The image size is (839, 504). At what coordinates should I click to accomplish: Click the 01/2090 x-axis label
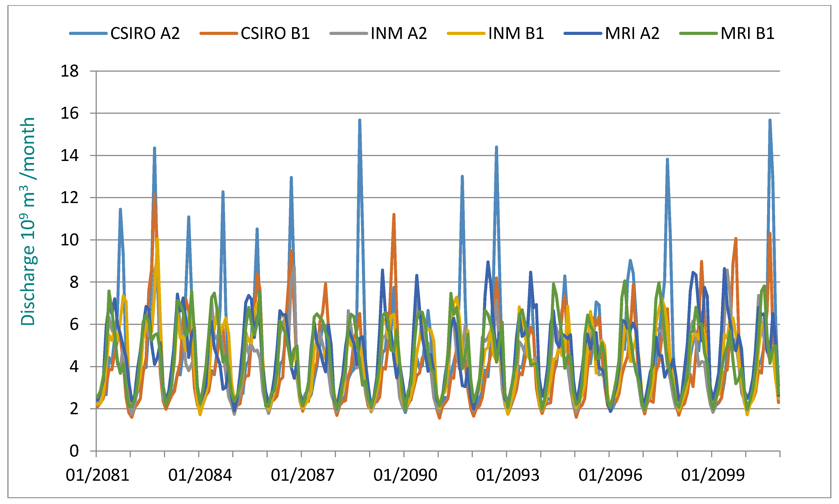(405, 475)
